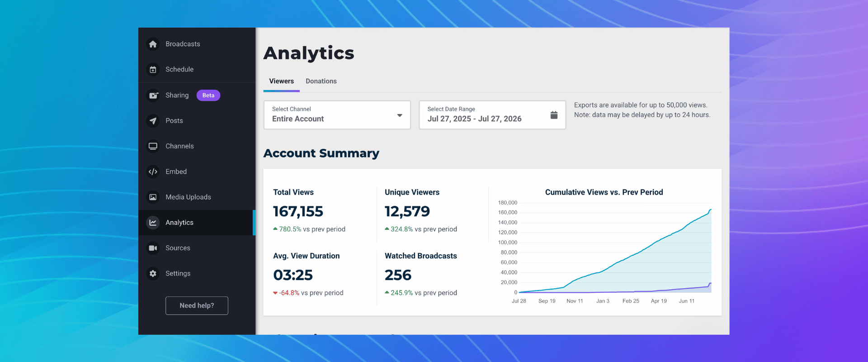The height and width of the screenshot is (362, 868).
Task: Click the Jun 11 chart axis label
Action: 686,301
